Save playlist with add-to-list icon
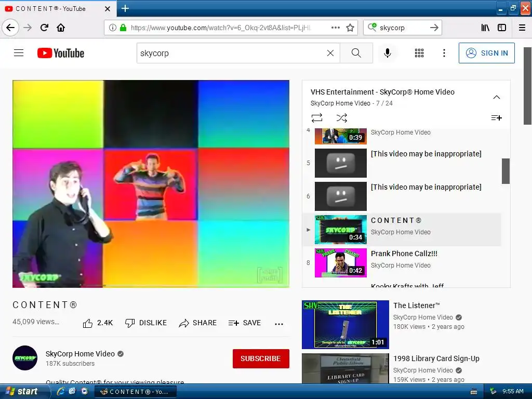532x399 pixels. pos(496,118)
